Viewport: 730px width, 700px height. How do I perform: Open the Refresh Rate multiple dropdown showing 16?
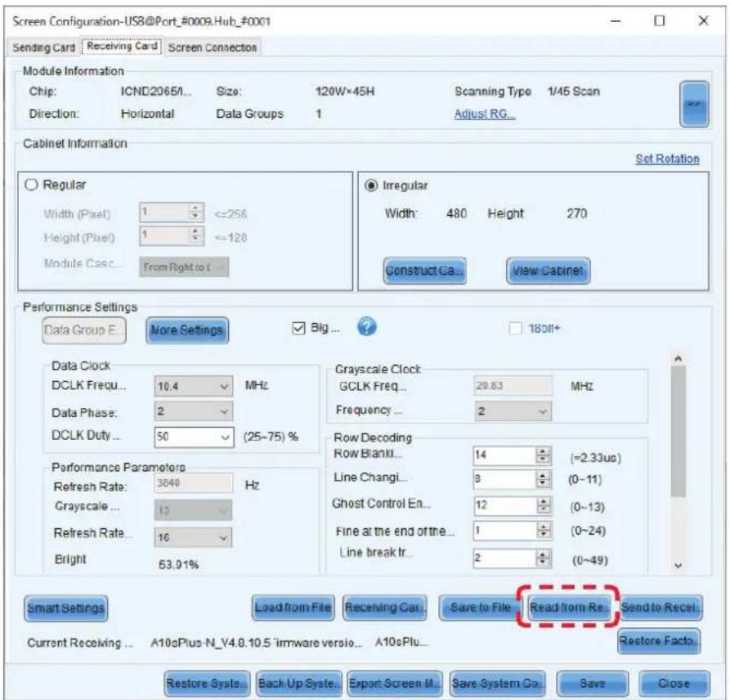[x=193, y=537]
